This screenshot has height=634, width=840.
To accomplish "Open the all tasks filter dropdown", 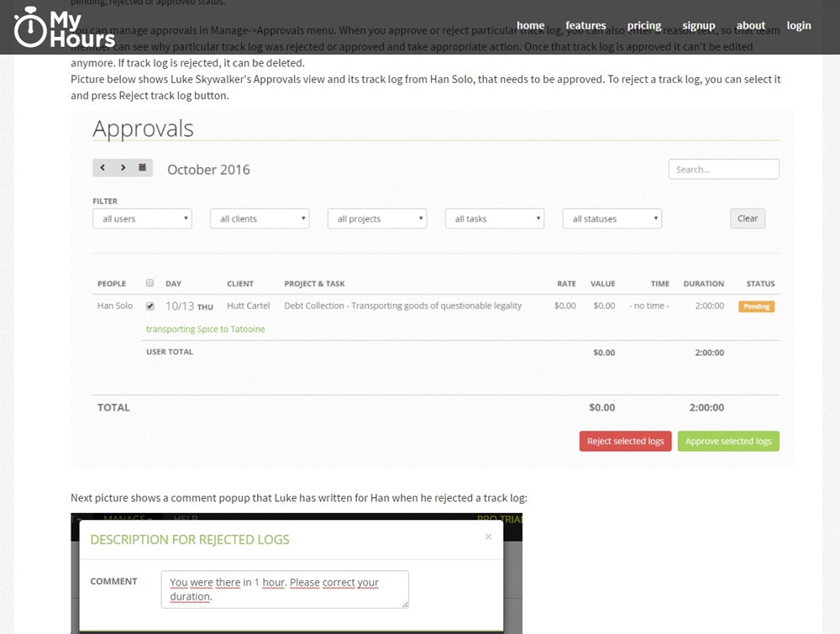I will point(495,218).
